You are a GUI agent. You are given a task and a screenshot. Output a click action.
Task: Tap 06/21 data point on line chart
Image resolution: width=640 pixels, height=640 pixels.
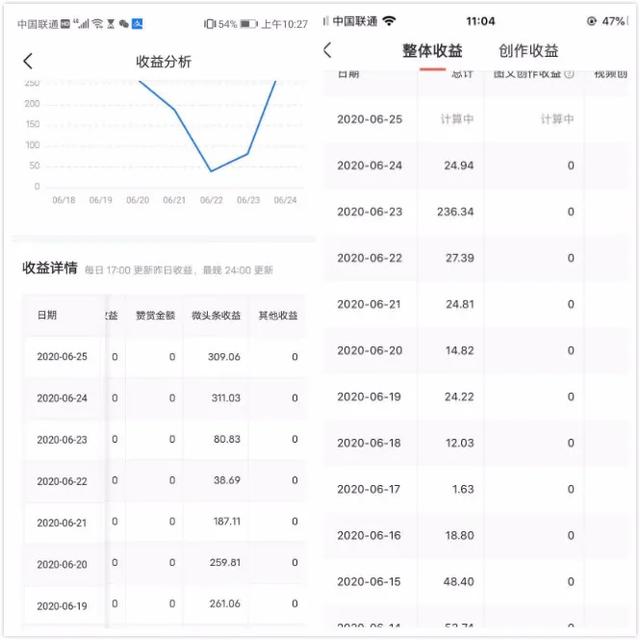pyautogui.click(x=174, y=109)
